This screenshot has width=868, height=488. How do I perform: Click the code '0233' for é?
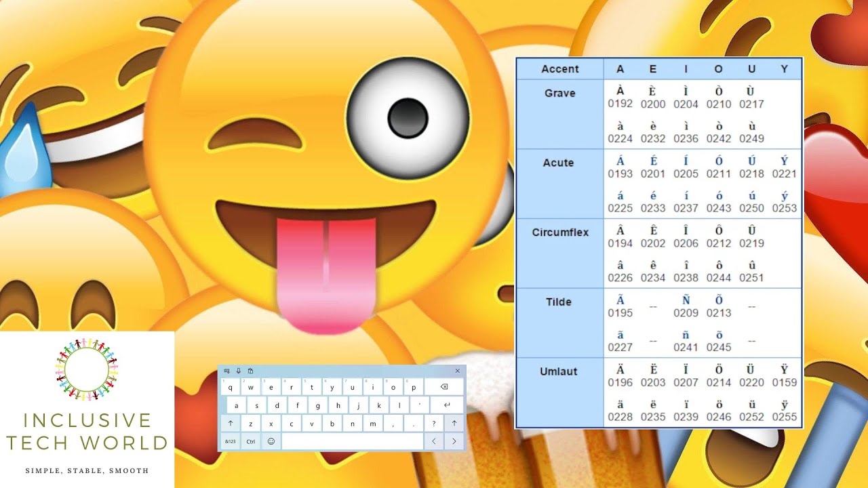click(653, 208)
